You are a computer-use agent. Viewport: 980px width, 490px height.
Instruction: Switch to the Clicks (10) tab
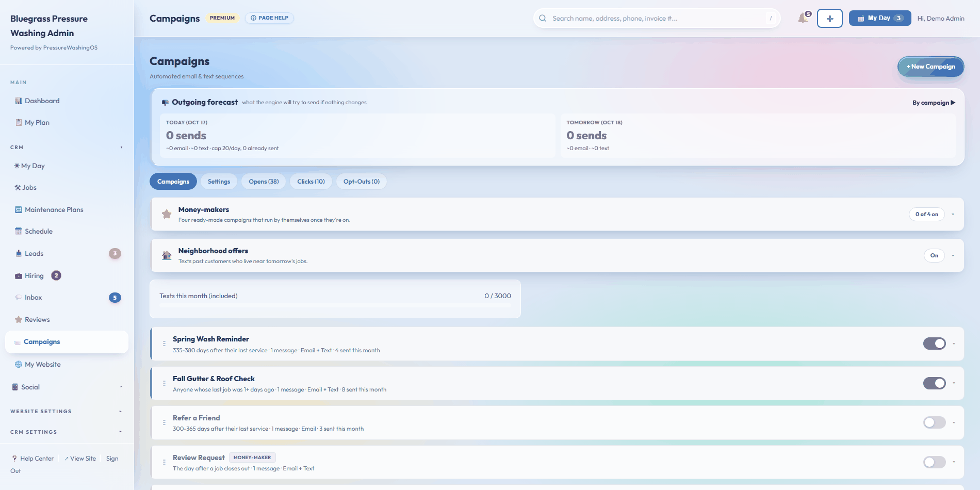[x=311, y=182]
